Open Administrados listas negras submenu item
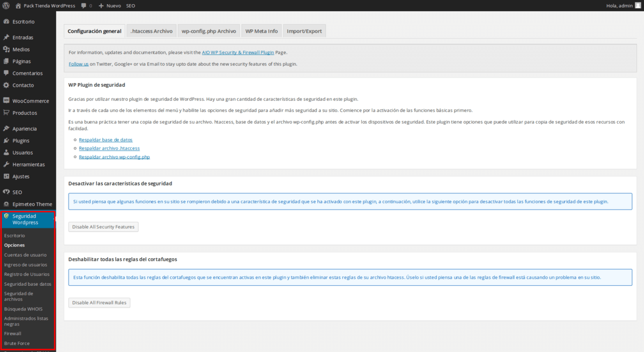This screenshot has width=644, height=352. click(26, 321)
